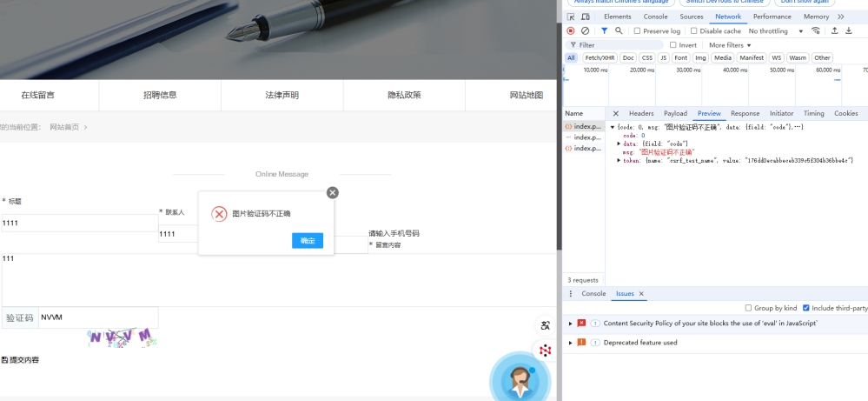This screenshot has height=401, width=868.
Task: Close the captcha error dialog X
Action: click(x=332, y=193)
